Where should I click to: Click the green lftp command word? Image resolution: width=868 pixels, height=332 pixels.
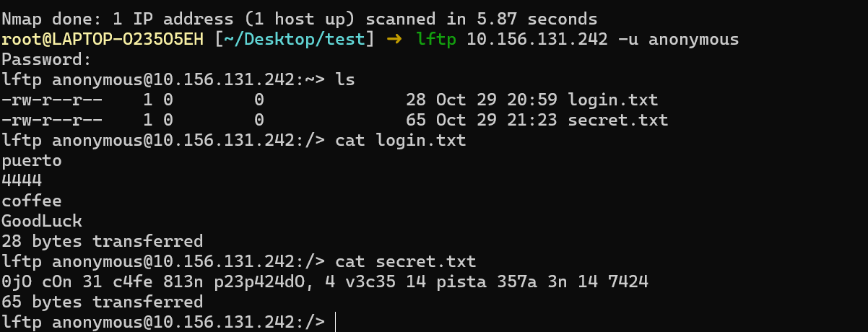click(436, 39)
